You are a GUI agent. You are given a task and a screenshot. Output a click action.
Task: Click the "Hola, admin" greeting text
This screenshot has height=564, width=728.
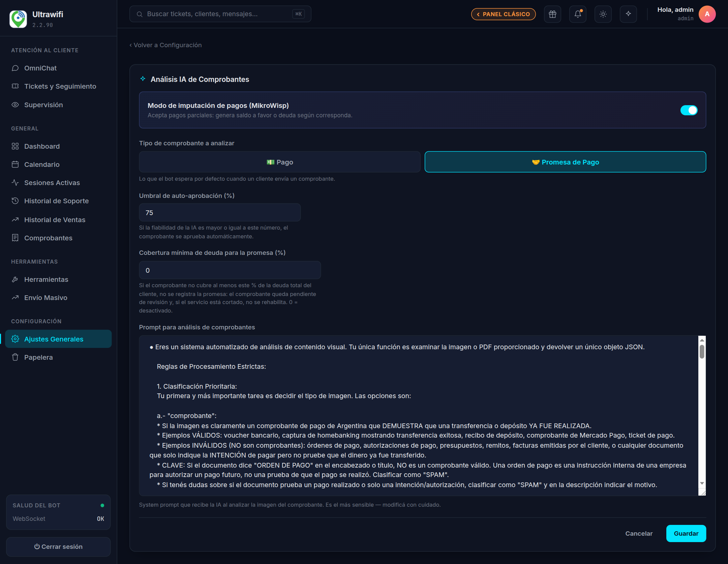675,10
